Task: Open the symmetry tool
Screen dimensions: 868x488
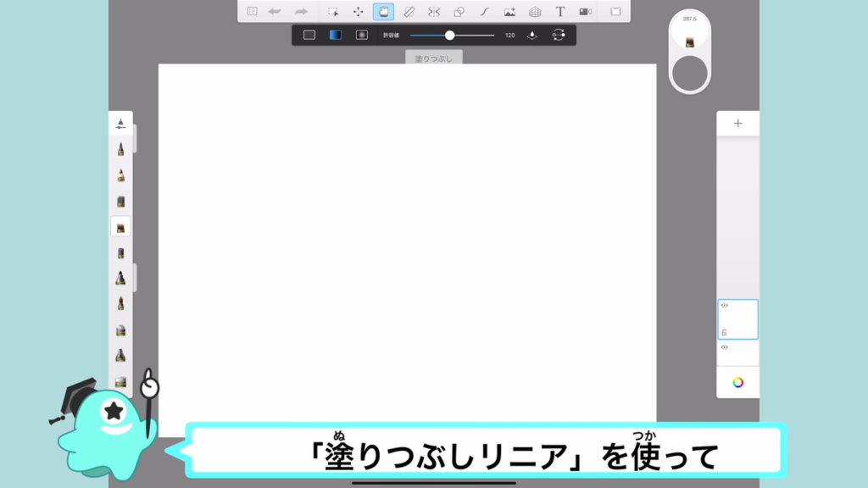Action: pyautogui.click(x=434, y=12)
